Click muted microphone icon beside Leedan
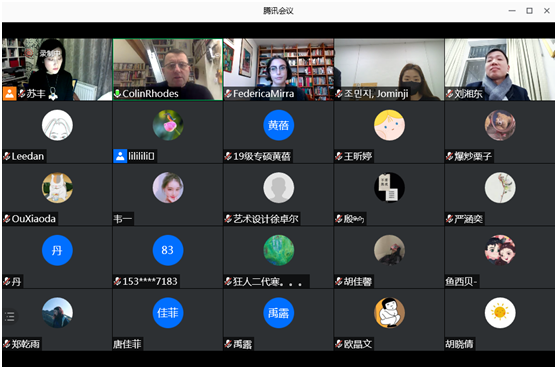Image resolution: width=557 pixels, height=369 pixels. 7,156
